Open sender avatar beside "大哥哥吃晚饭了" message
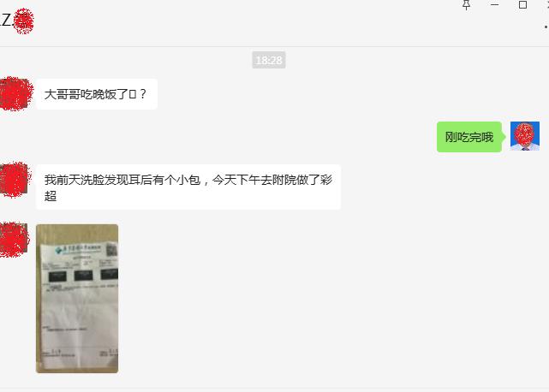The image size is (549, 392). 15,94
